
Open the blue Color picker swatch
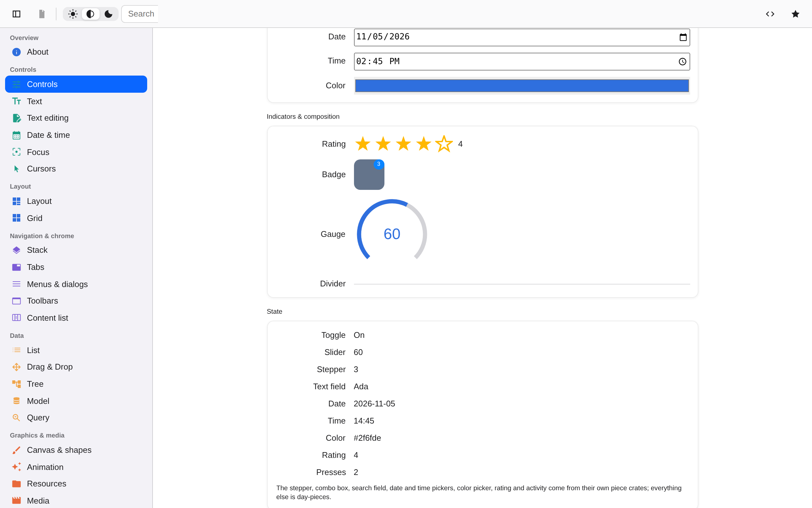(522, 86)
